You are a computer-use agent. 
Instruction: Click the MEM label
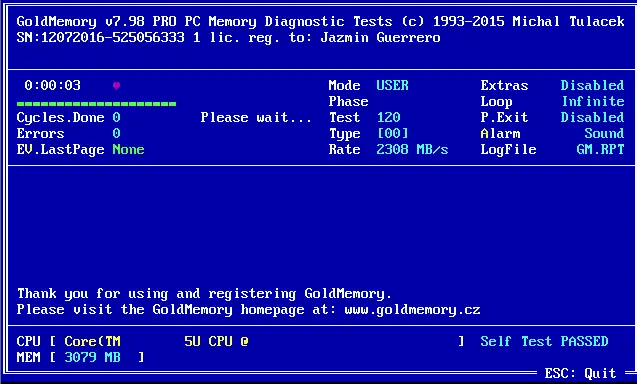(28, 357)
